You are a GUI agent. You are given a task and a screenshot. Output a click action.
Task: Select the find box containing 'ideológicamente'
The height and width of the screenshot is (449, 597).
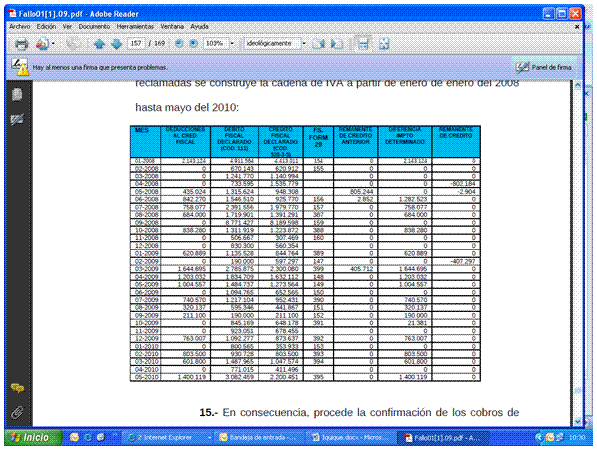click(272, 43)
